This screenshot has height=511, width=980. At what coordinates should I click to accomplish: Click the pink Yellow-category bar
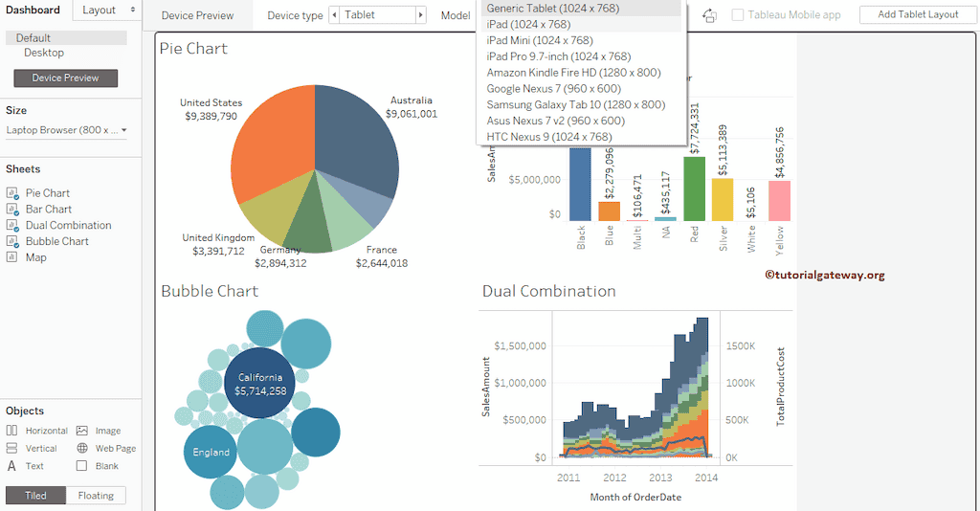point(779,201)
